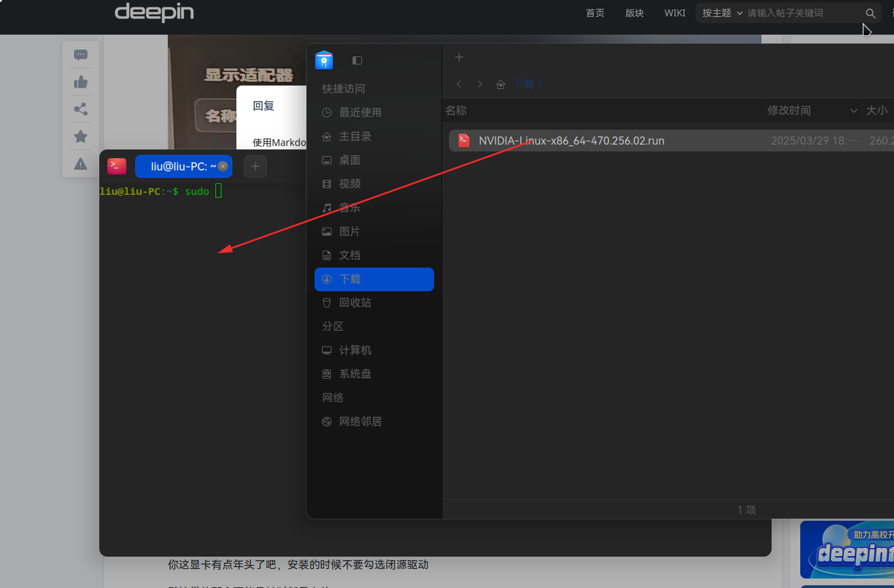Open WIKI in the forum navigation
The width and height of the screenshot is (894, 588).
675,13
